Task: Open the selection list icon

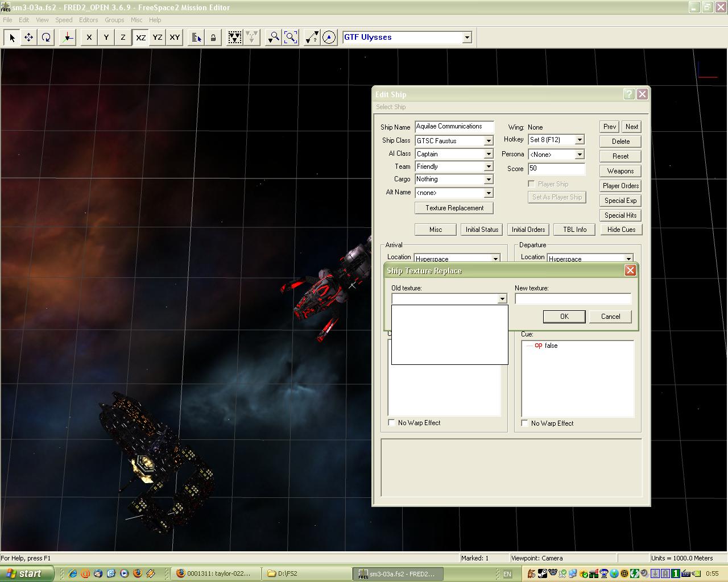Action: 196,38
